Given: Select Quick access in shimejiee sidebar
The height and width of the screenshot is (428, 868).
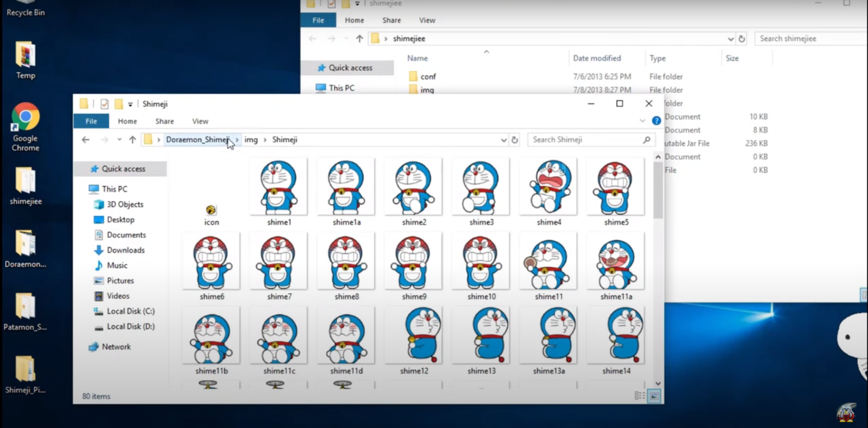Looking at the screenshot, I should point(346,68).
